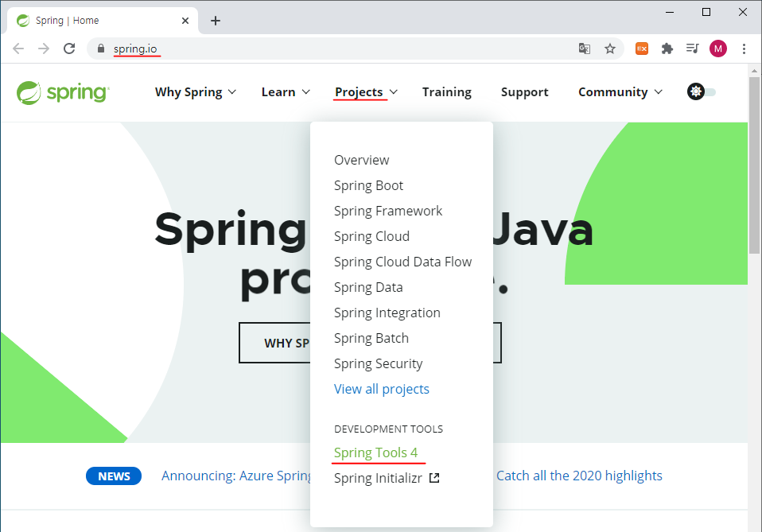Screen dimensions: 762x532
Task: Open Spring Tools 4 under Development Tools
Action: (375, 452)
